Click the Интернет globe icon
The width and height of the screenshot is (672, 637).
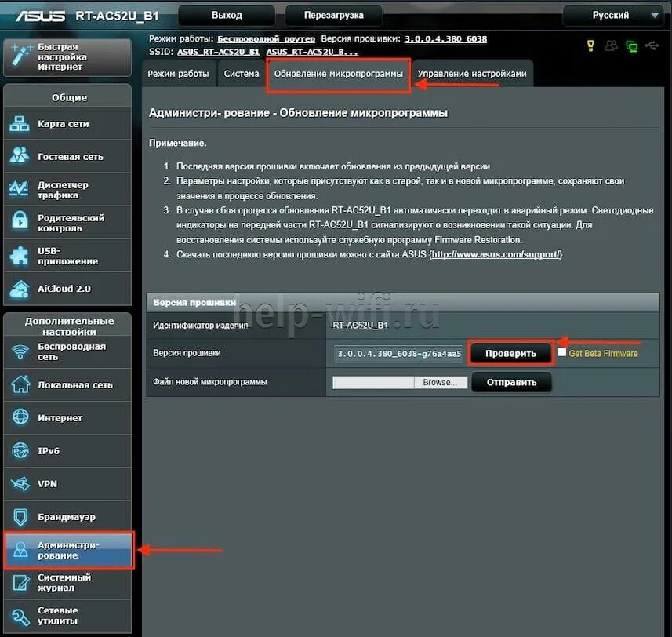point(20,417)
